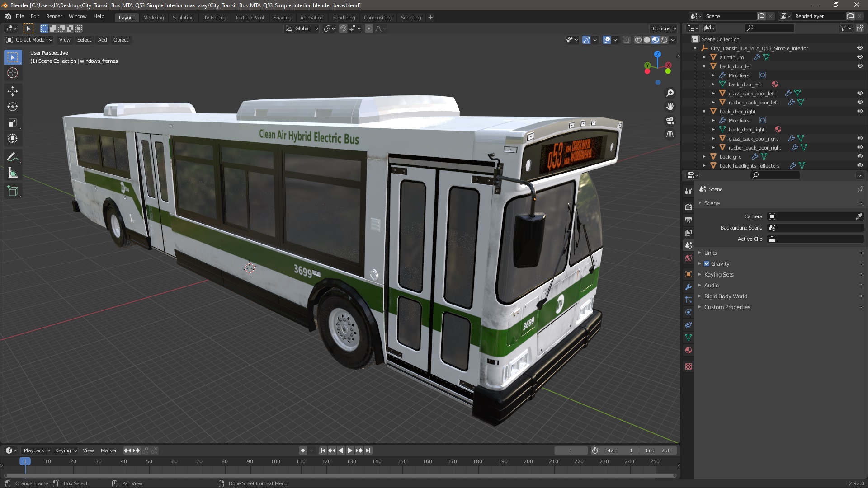Open the timeline Marker menu
This screenshot has width=868, height=488.
(x=108, y=450)
